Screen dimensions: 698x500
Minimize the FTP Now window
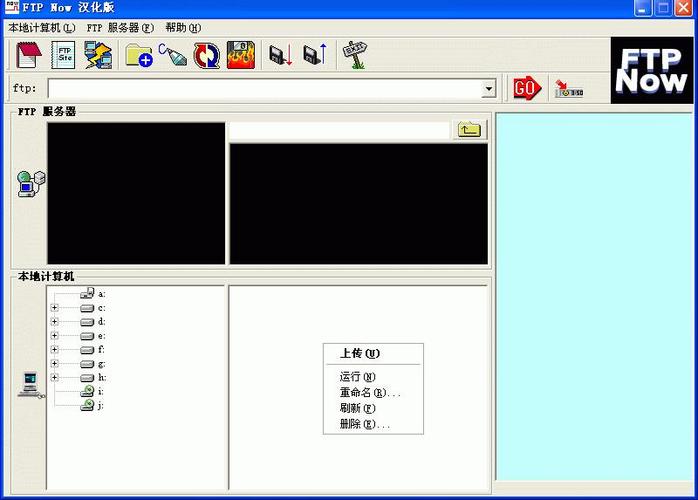pyautogui.click(x=642, y=8)
